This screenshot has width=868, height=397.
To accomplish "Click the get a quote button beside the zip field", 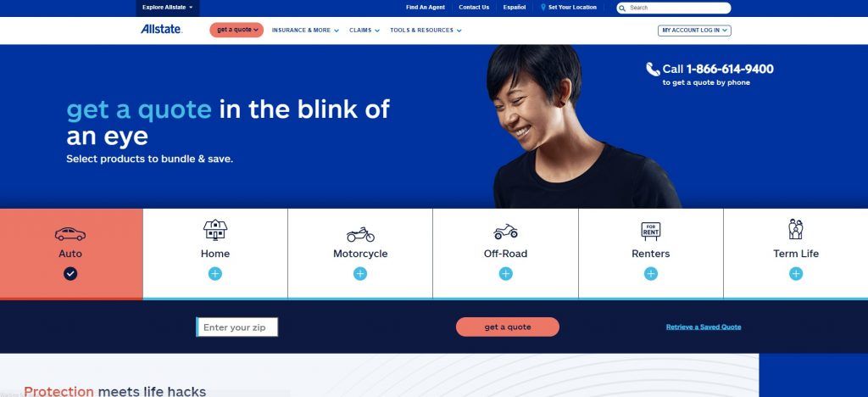I will (508, 327).
